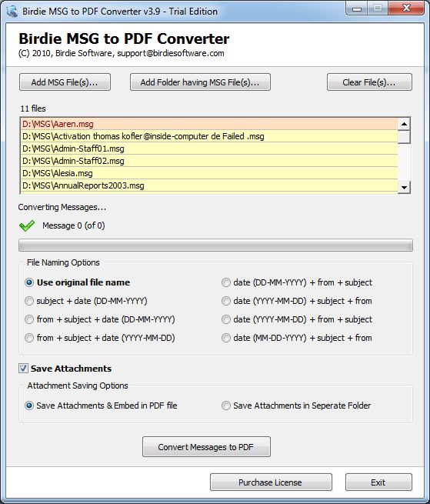Toggle the Save Attachments checkbox
430x504 pixels.
[23, 369]
